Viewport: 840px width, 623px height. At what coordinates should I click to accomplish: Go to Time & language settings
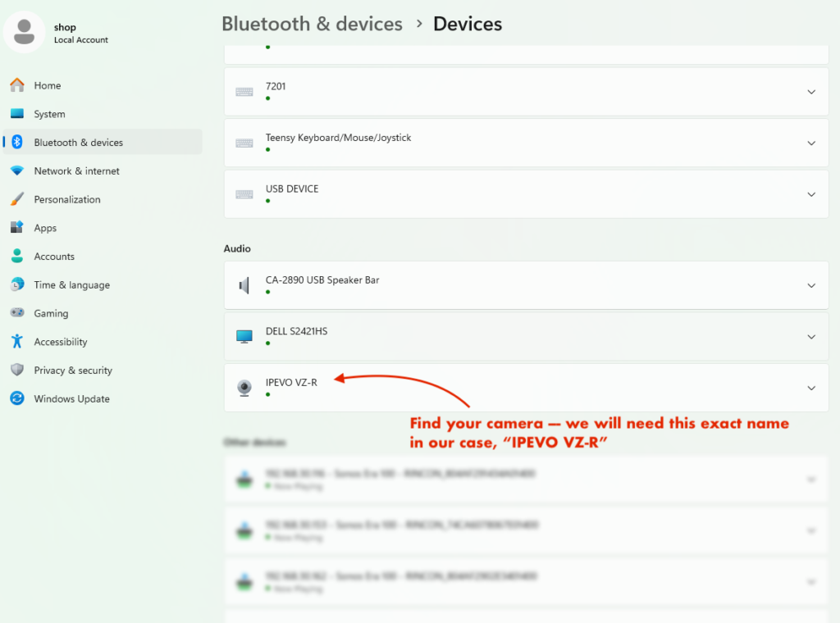coord(71,285)
